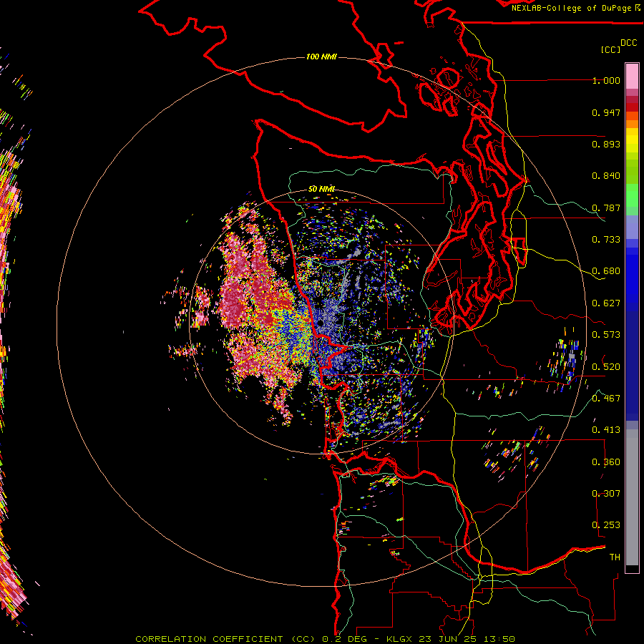Screen dimensions: 644x644
Task: Select the 0.360 scale value
Action: pyautogui.click(x=606, y=462)
